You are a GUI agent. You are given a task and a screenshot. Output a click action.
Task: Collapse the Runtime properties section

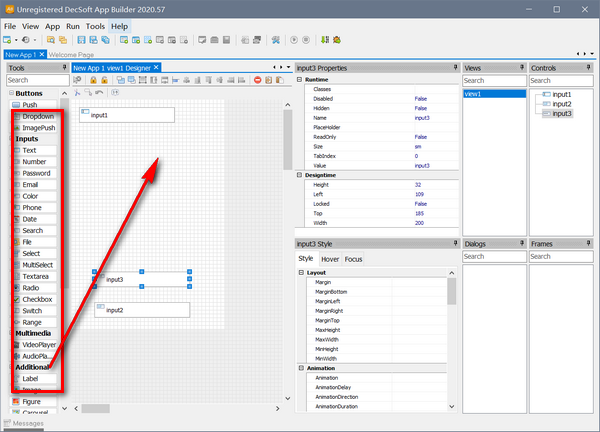[x=300, y=79]
